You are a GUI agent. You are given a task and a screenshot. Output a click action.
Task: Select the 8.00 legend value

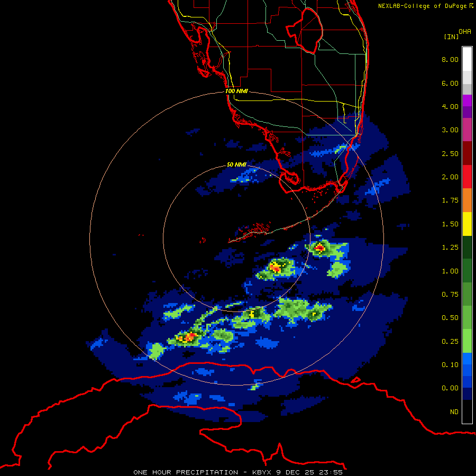pos(450,59)
